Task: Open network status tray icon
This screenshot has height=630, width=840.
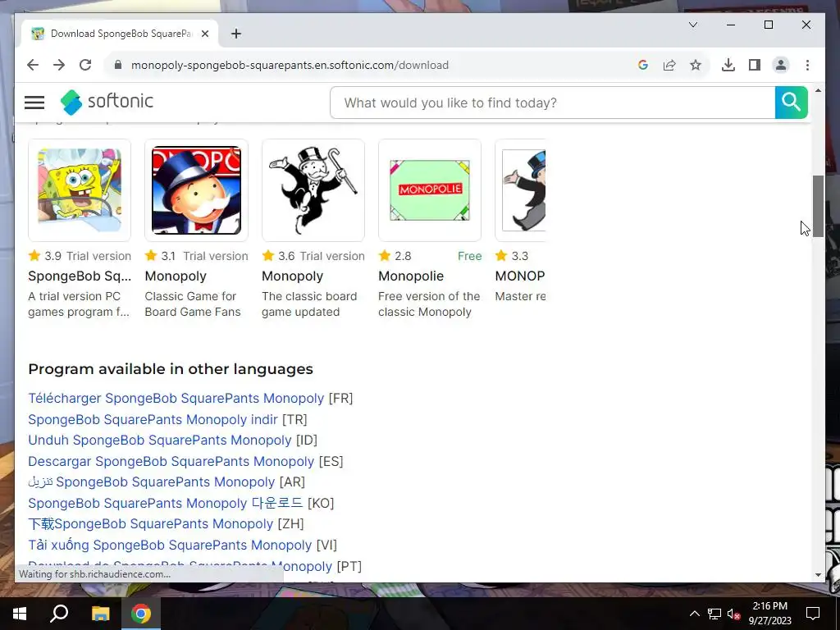Action: point(714,614)
